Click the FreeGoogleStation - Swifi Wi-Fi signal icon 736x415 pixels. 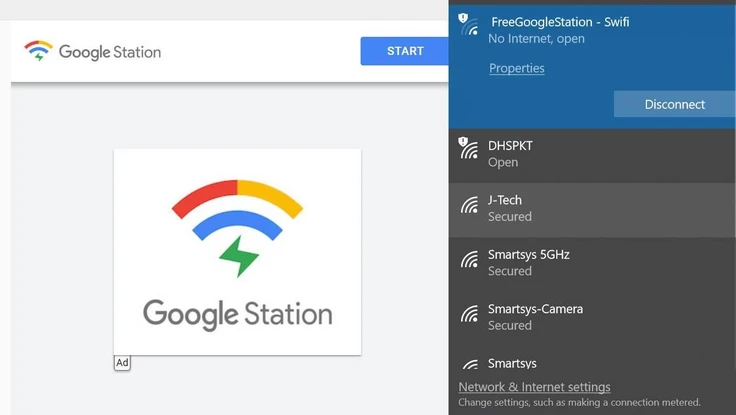click(468, 24)
